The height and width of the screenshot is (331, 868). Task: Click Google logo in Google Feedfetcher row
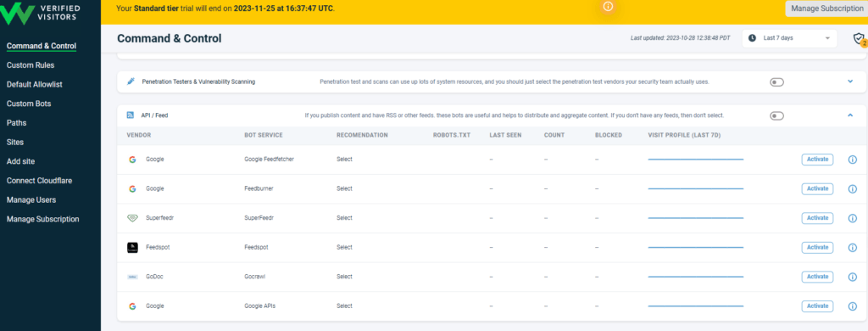pos(132,159)
